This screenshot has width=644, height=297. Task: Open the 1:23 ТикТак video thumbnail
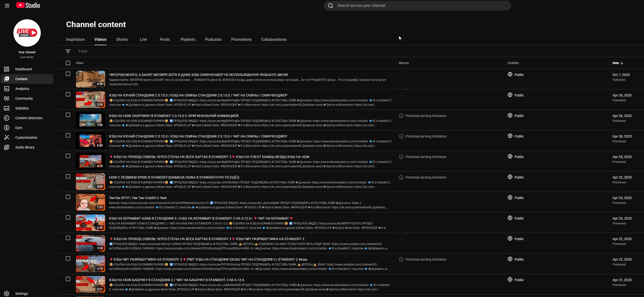91,202
